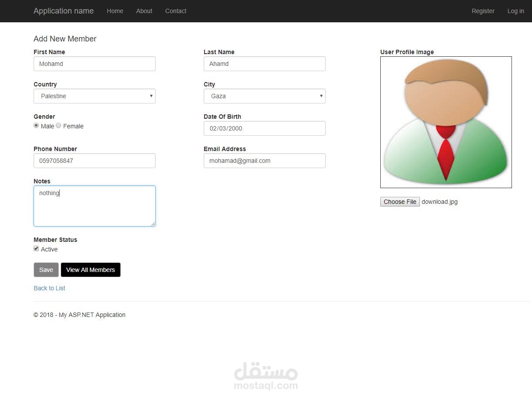This screenshot has width=532, height=399.
Task: Go to the Contact page
Action: tap(176, 11)
